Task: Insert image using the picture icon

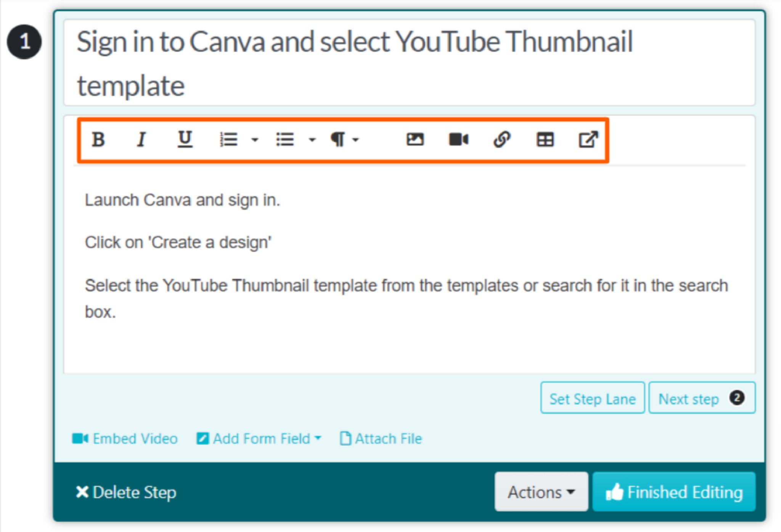Action: pos(415,139)
